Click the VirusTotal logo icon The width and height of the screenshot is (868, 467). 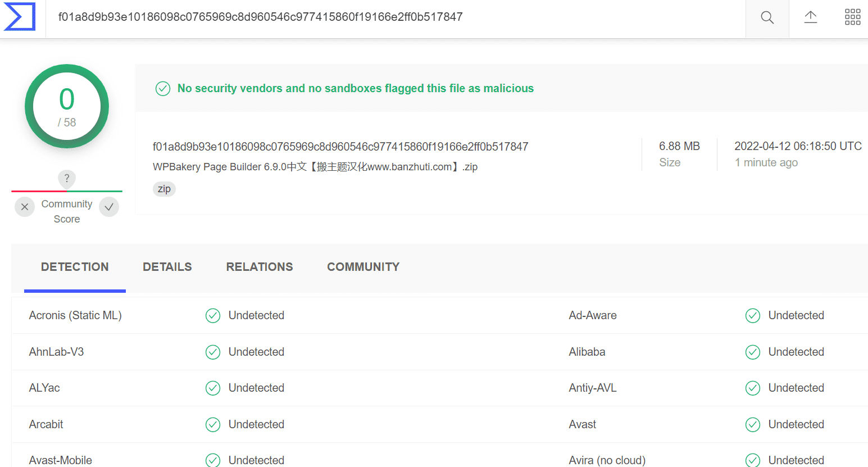pos(20,17)
